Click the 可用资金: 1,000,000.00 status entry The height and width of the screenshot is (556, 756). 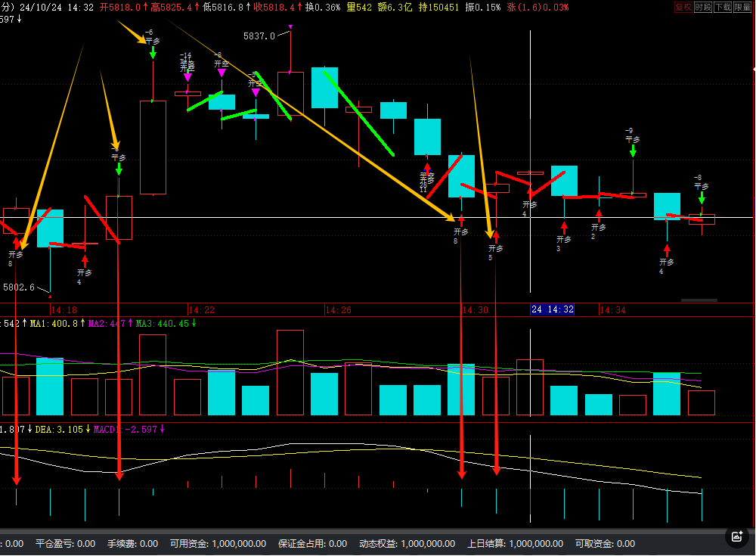pyautogui.click(x=218, y=543)
